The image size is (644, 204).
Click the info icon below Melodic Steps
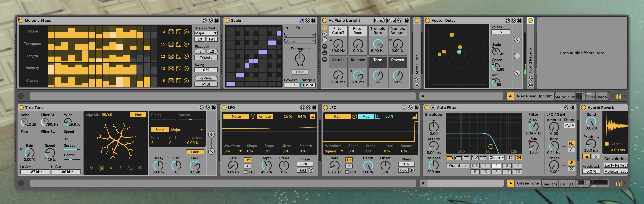[21, 96]
